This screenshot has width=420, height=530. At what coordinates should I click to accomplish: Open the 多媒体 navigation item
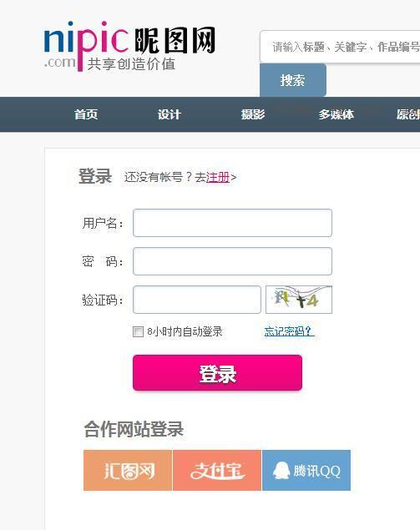pos(337,114)
